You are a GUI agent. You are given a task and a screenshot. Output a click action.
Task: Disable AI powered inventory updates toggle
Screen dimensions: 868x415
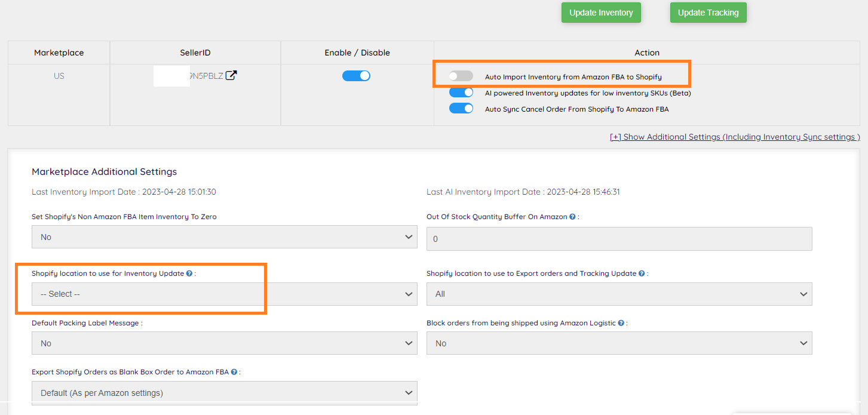(x=461, y=93)
